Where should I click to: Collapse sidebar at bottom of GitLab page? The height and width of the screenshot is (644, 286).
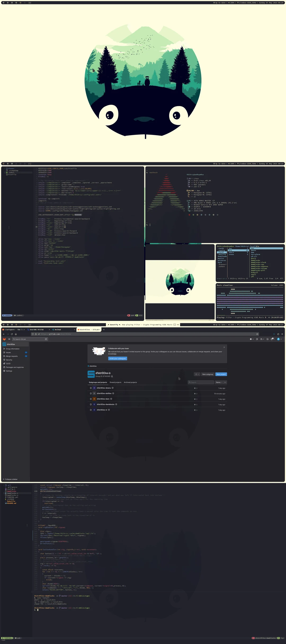10,479
